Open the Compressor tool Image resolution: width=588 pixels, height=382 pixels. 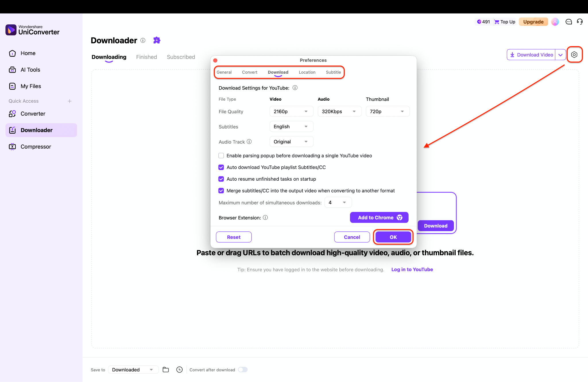(x=35, y=146)
